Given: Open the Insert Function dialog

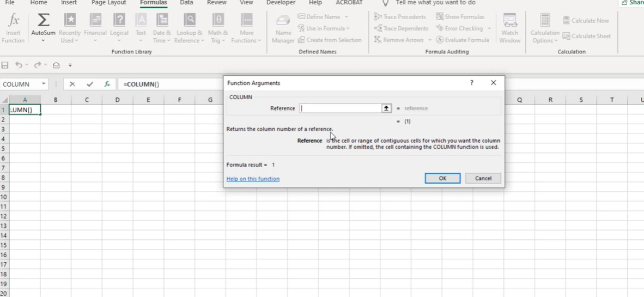Looking at the screenshot, I should click(13, 28).
